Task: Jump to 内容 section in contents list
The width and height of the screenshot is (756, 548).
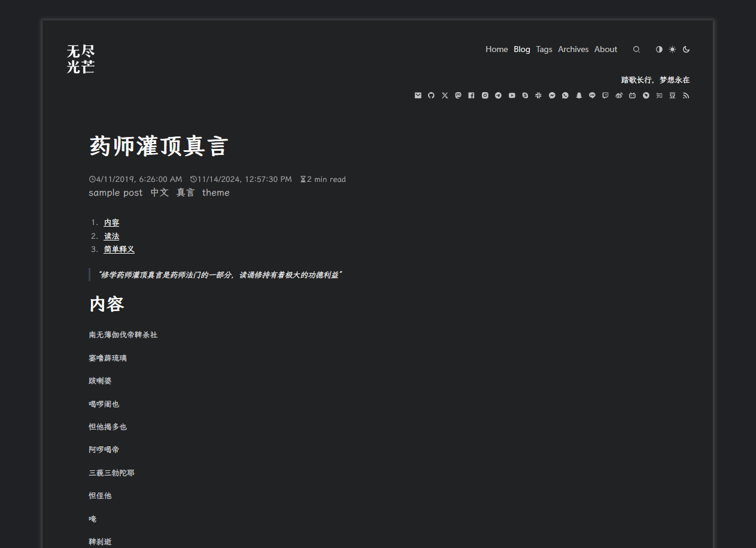Action: pos(111,223)
